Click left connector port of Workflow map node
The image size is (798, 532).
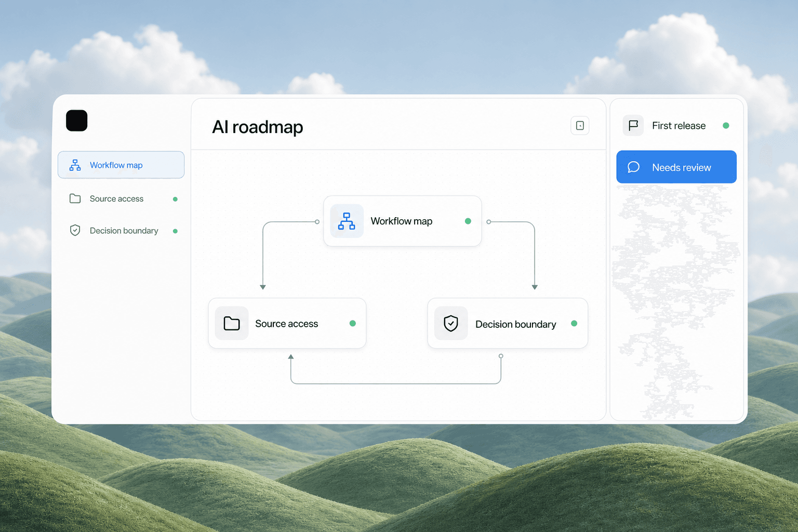tap(317, 222)
